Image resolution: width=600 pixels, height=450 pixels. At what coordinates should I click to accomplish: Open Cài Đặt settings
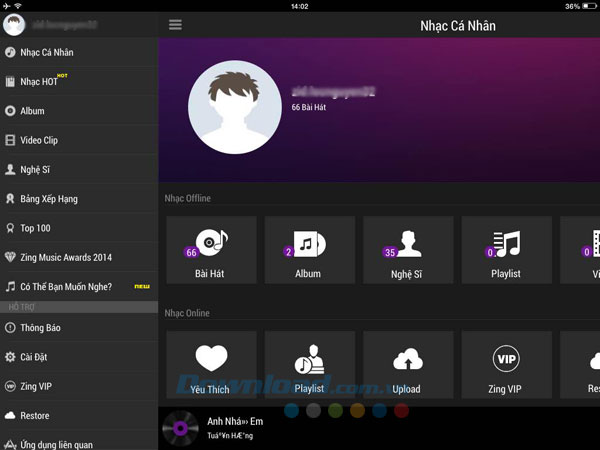point(79,357)
